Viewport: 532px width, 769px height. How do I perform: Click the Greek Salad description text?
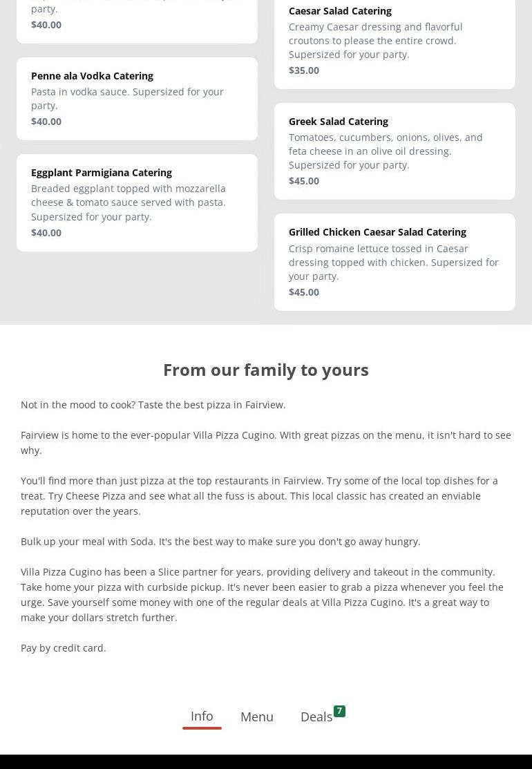(386, 151)
